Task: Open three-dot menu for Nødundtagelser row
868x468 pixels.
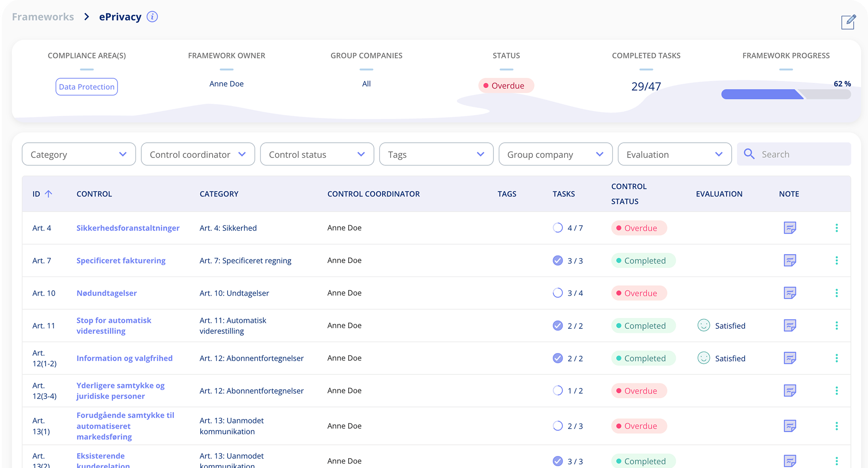Action: 837,293
